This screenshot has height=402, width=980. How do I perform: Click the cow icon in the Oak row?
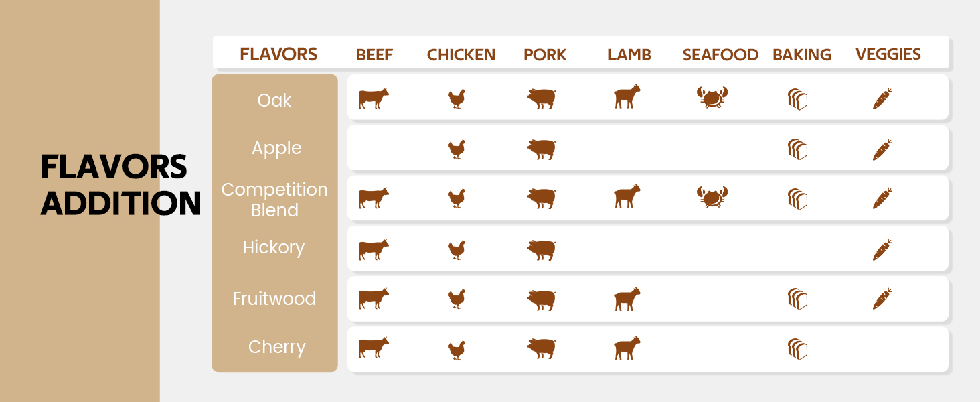(x=374, y=98)
